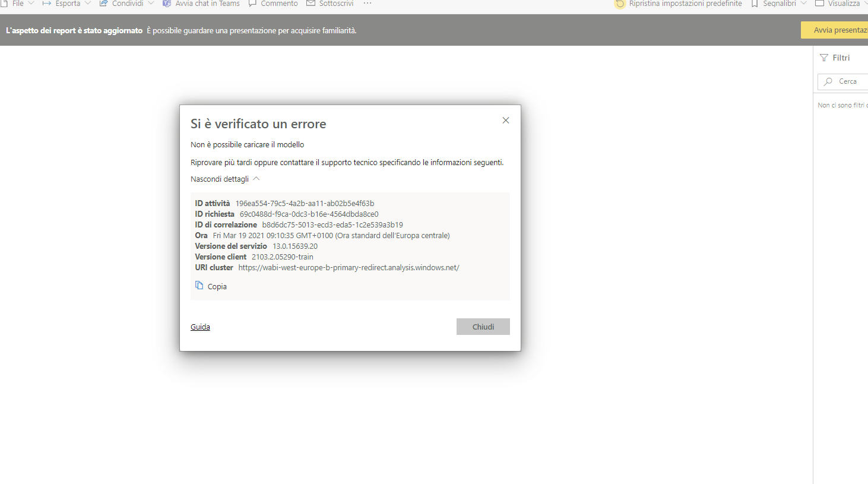
Task: Click the Chiudi button
Action: tap(483, 327)
